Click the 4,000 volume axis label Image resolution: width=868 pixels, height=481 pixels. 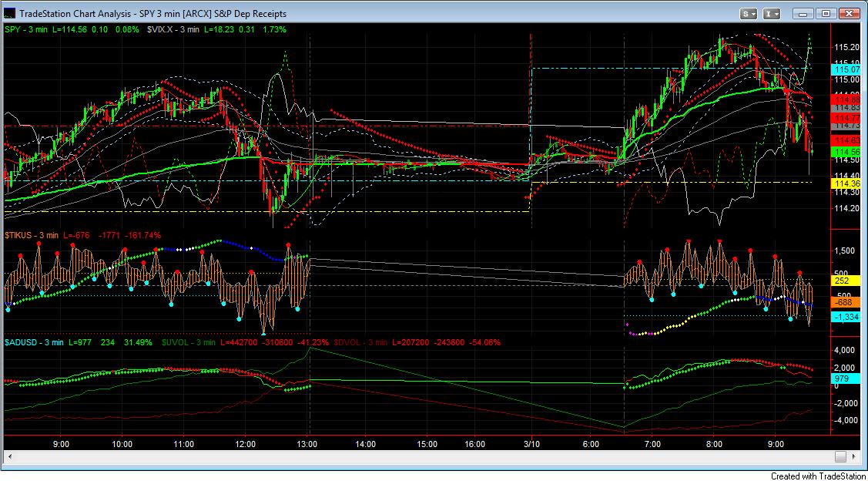[x=846, y=350]
